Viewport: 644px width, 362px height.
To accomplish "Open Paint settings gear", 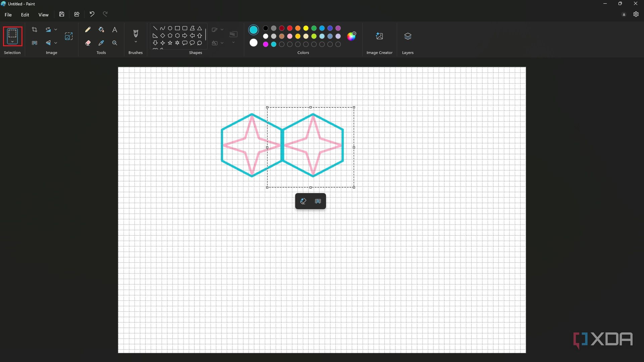I will 636,14.
